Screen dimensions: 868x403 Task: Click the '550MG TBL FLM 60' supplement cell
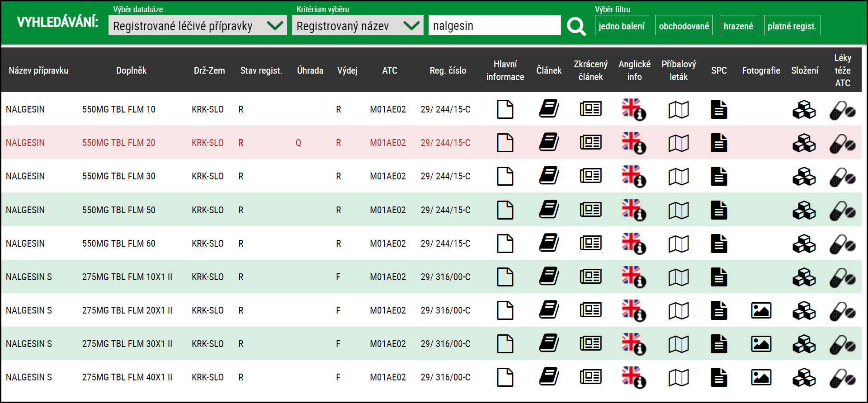click(119, 244)
